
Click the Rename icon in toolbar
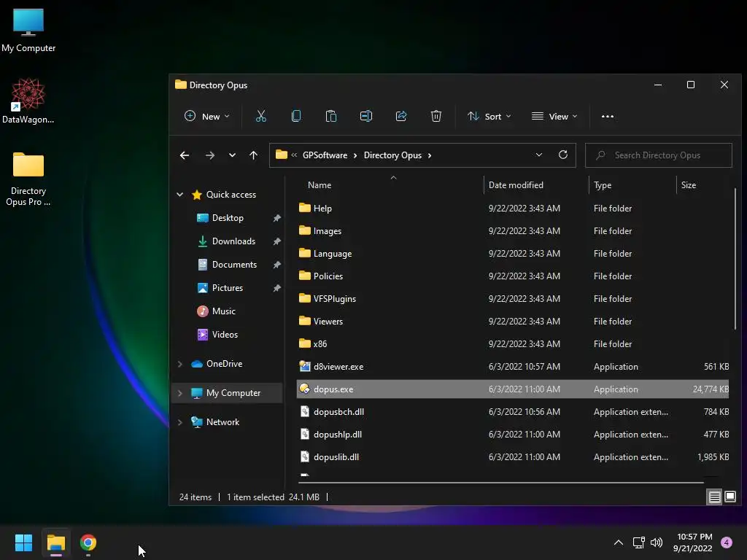click(366, 116)
